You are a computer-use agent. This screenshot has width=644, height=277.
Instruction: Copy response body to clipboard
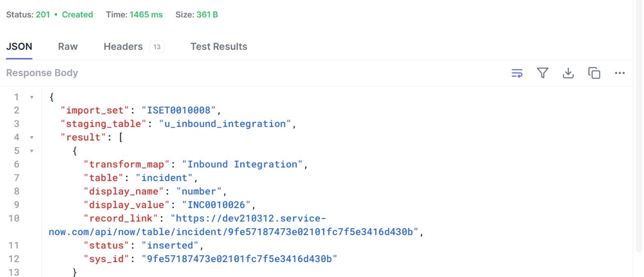[594, 73]
